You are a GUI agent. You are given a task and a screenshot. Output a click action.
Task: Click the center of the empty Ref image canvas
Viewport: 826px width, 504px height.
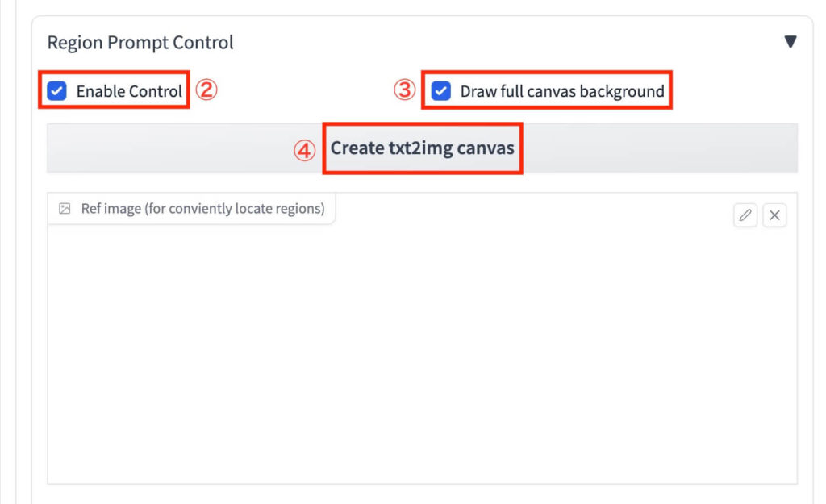coord(422,347)
